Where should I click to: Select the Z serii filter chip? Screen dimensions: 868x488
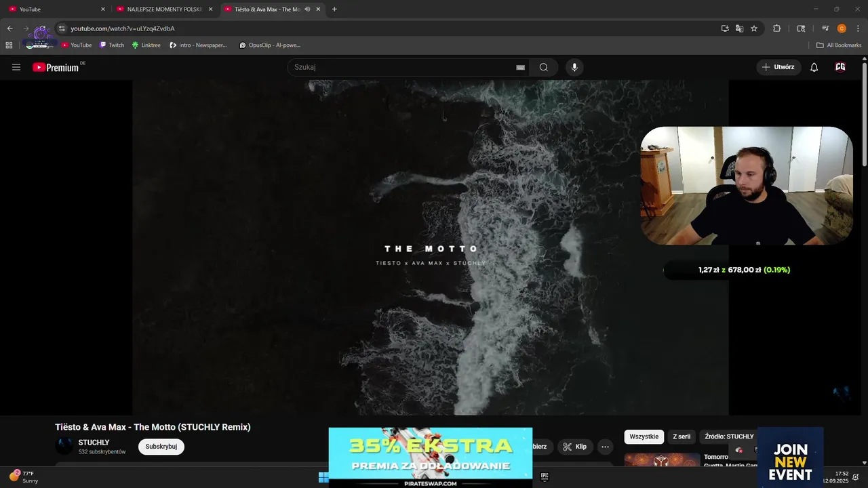682,436
